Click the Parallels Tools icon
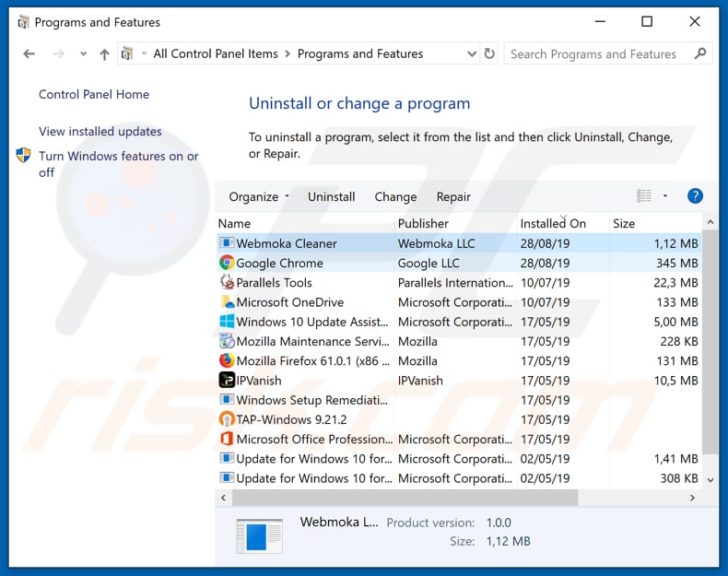The height and width of the screenshot is (576, 728). (x=227, y=282)
